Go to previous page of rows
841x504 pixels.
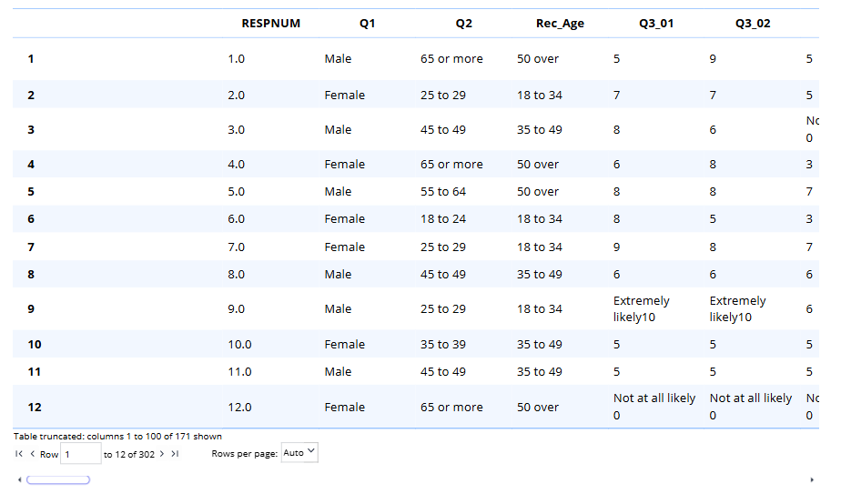point(32,453)
